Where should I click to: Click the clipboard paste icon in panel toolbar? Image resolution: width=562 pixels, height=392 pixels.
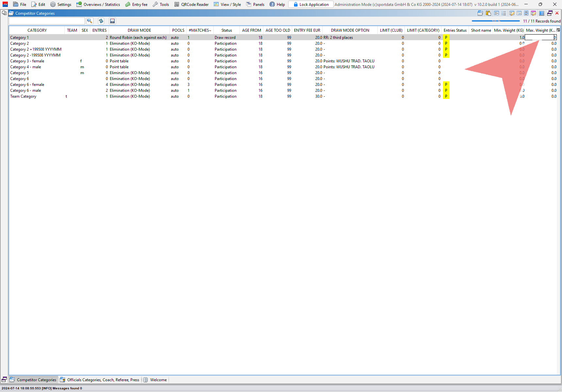coord(488,13)
